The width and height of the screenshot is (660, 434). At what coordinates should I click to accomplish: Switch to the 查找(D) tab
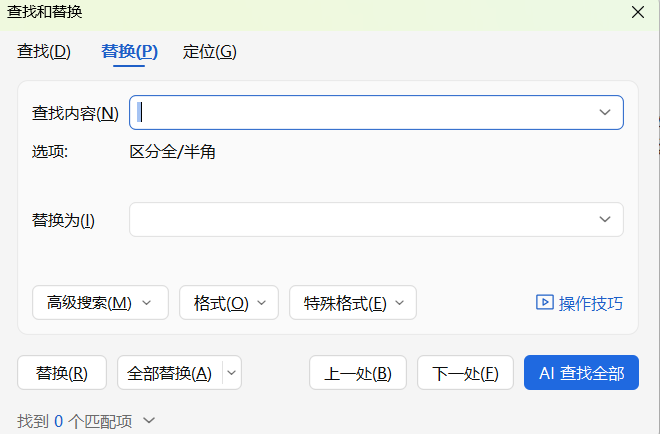44,52
